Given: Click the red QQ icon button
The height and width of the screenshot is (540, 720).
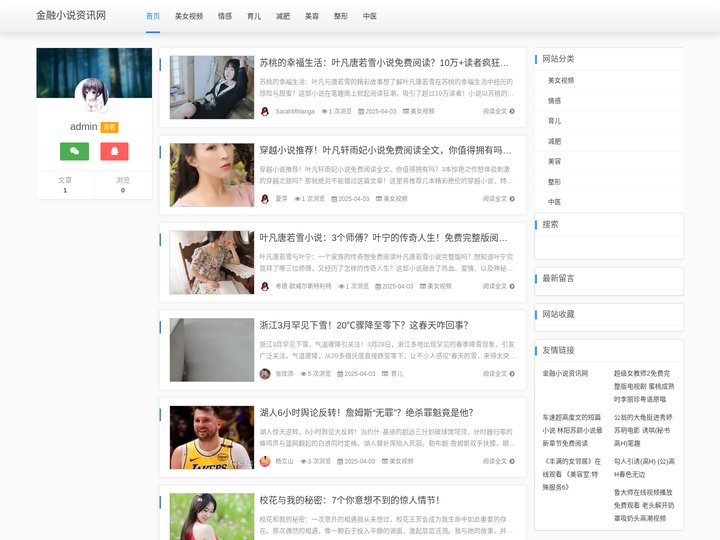Looking at the screenshot, I should [x=114, y=151].
